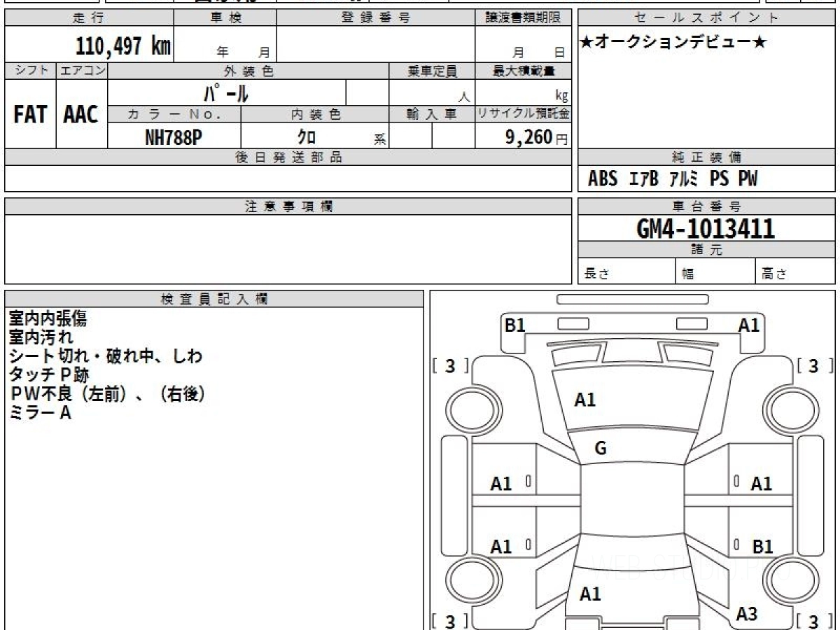The height and width of the screenshot is (630, 840).
Task: Click the A3 mark on the rear quarter panel
Action: coord(747,614)
